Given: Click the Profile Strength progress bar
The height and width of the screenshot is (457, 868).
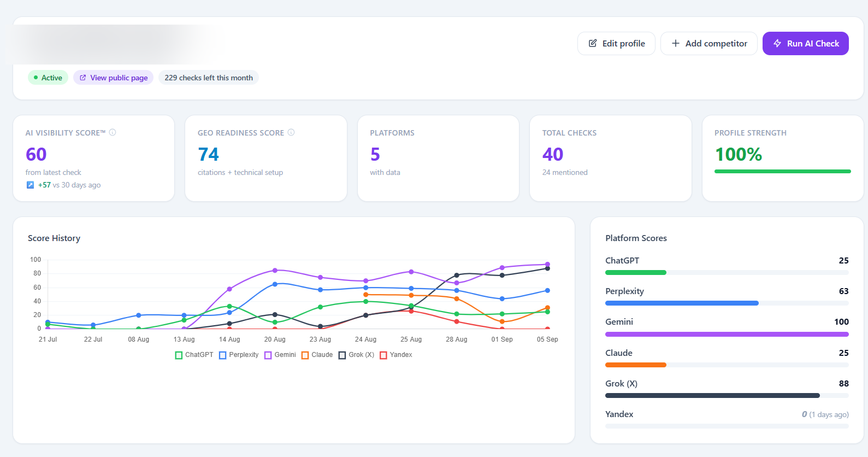Looking at the screenshot, I should [x=783, y=171].
